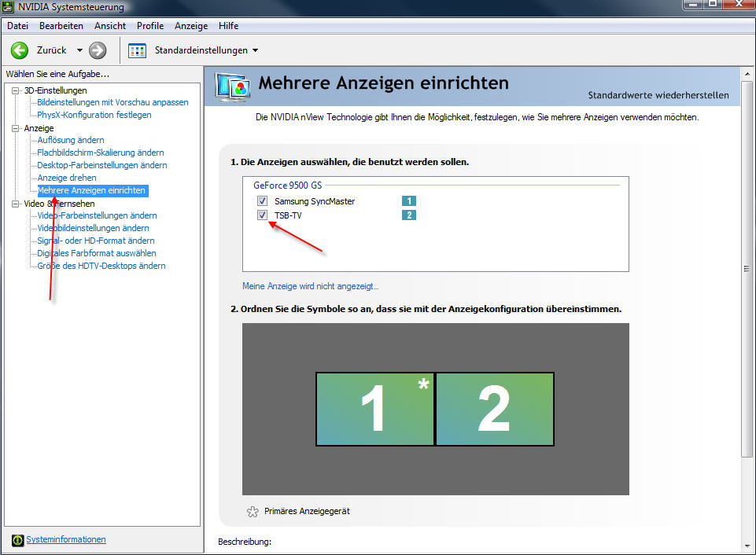The image size is (756, 555).
Task: Click the Standardeinstellungen grid icon
Action: (x=137, y=50)
